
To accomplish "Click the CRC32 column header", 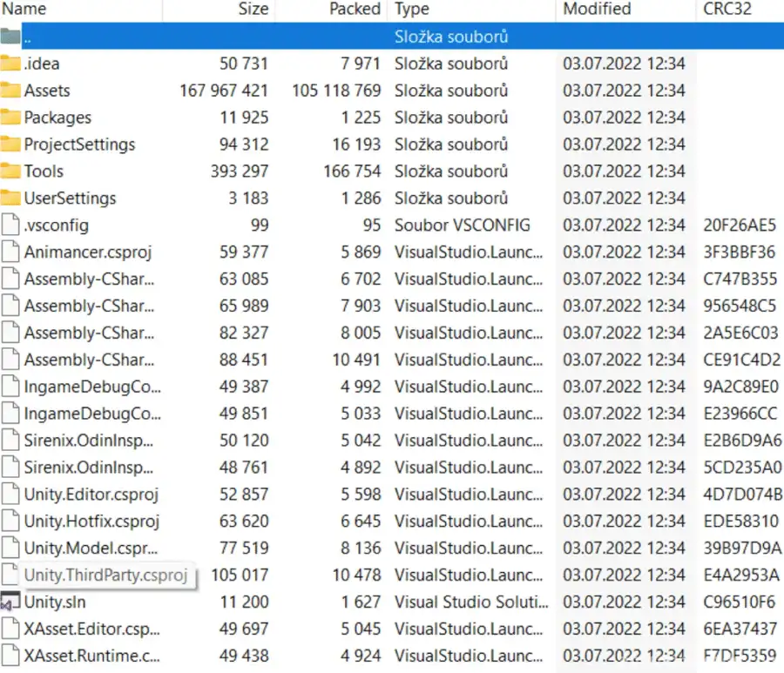I will tap(727, 10).
